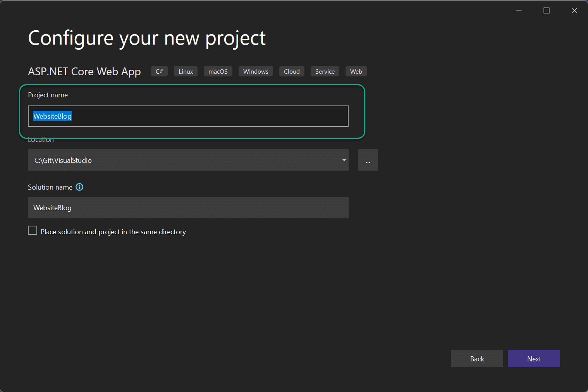Click the C# language tag
This screenshot has width=588, height=392.
pos(159,71)
